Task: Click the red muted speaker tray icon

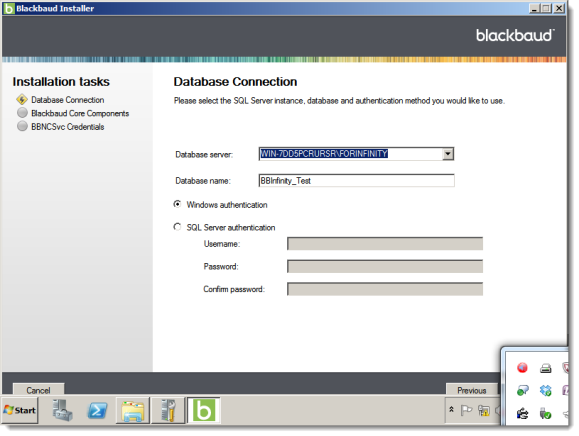Action: 522,367
